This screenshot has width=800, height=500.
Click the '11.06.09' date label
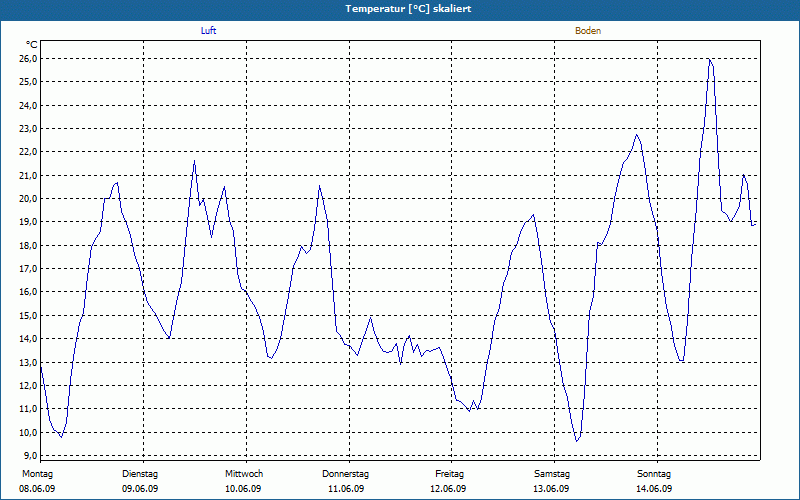coord(346,489)
